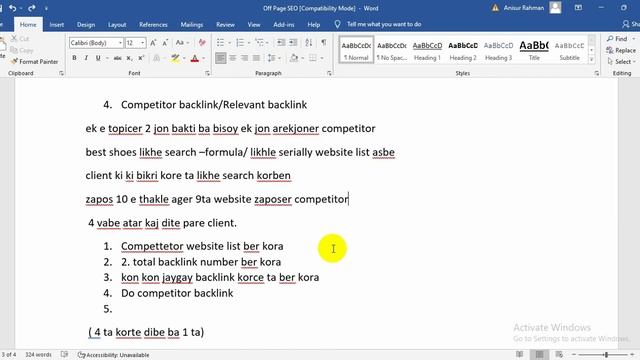Switch to Review tab
Screen dimensions: 640x360
tap(225, 24)
